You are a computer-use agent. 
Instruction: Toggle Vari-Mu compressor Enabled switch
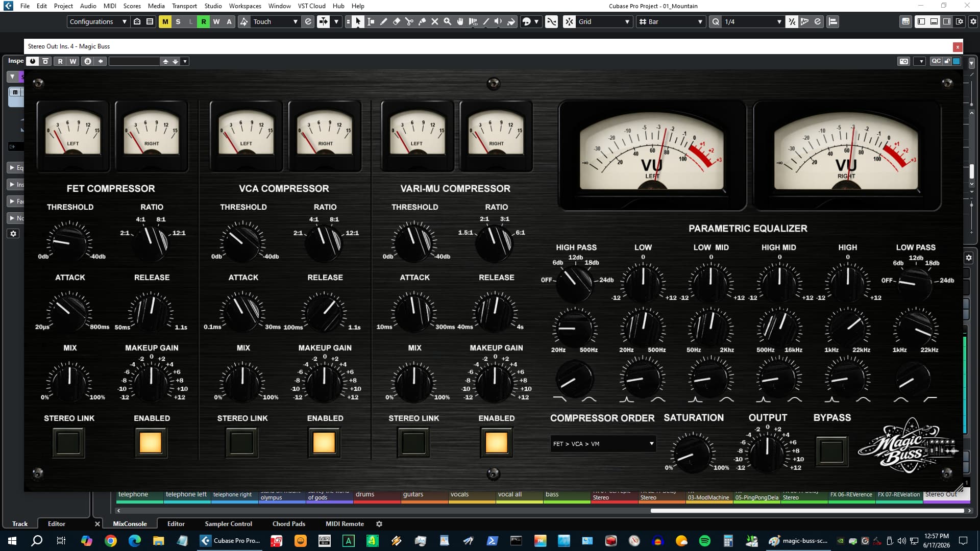tap(496, 442)
